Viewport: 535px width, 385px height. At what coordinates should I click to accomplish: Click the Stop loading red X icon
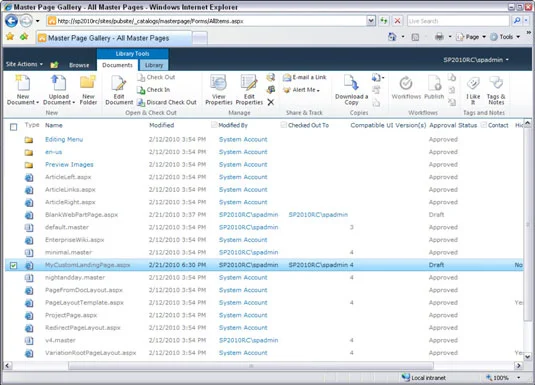tap(397, 21)
